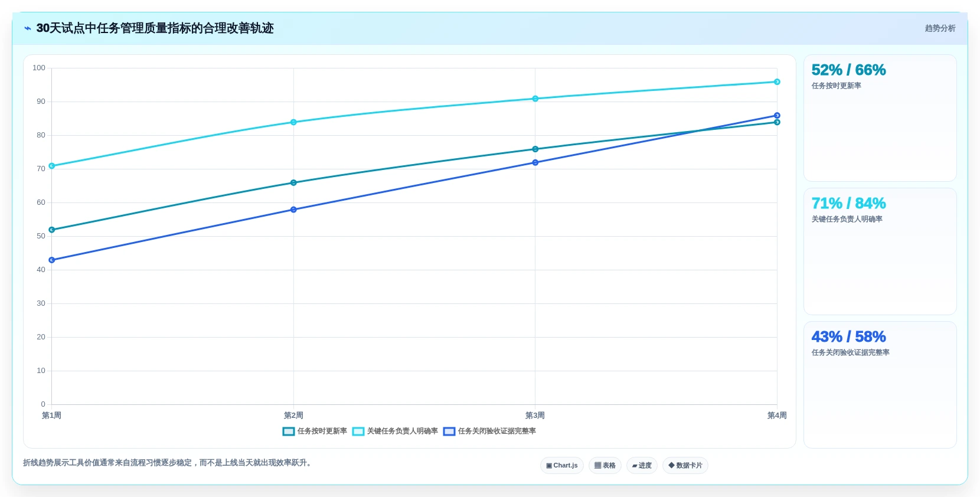The height and width of the screenshot is (497, 980).
Task: Select the 表格 tag chip
Action: (605, 466)
